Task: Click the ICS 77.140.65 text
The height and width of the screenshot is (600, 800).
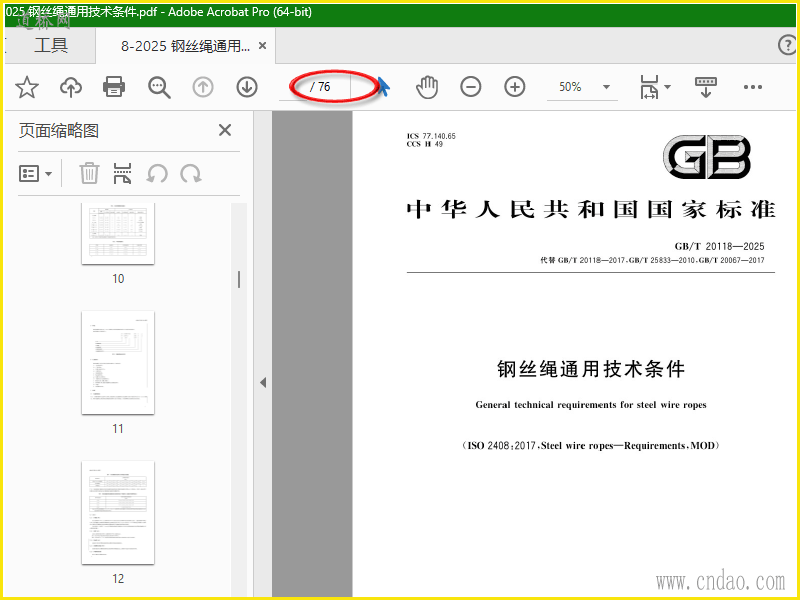Action: coord(431,136)
